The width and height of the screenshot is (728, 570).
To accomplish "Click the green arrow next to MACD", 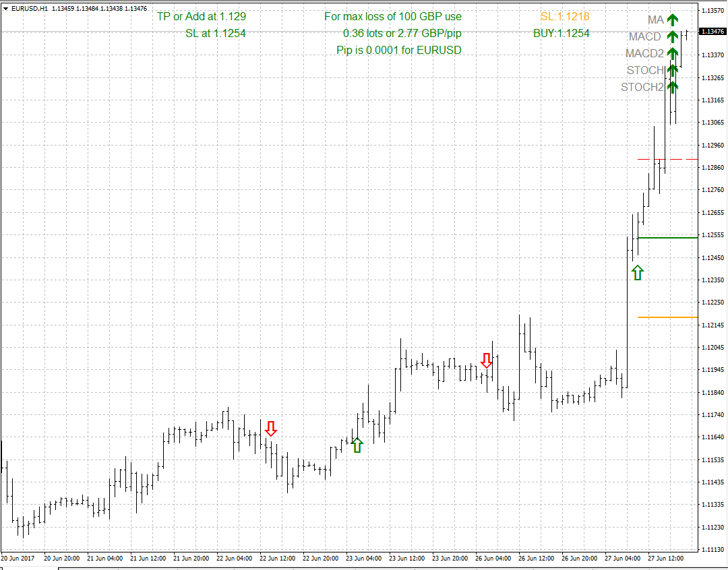I will click(672, 37).
